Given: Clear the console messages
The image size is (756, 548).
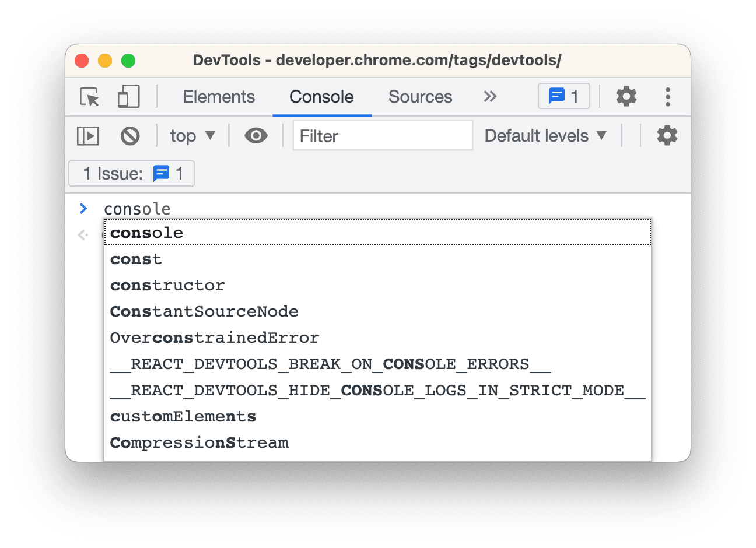Looking at the screenshot, I should click(x=131, y=135).
